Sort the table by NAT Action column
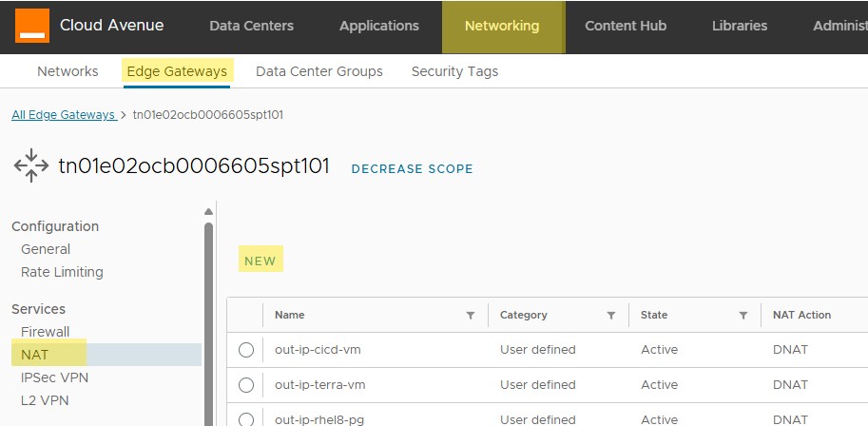This screenshot has width=868, height=426. coord(801,315)
